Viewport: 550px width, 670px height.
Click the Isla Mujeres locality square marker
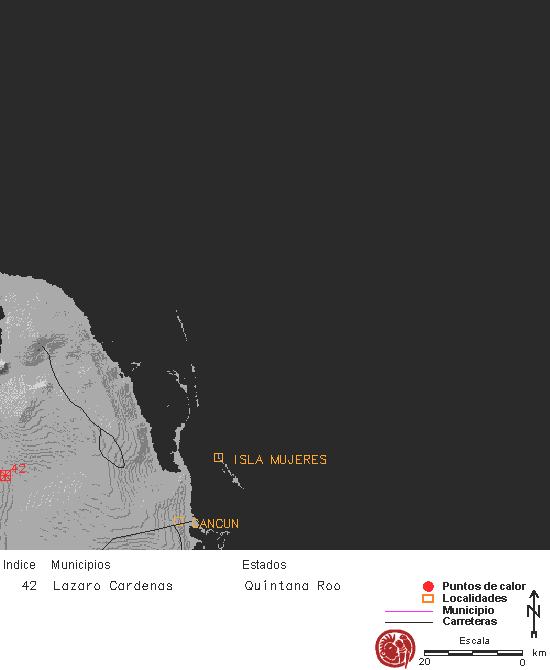[x=218, y=458]
